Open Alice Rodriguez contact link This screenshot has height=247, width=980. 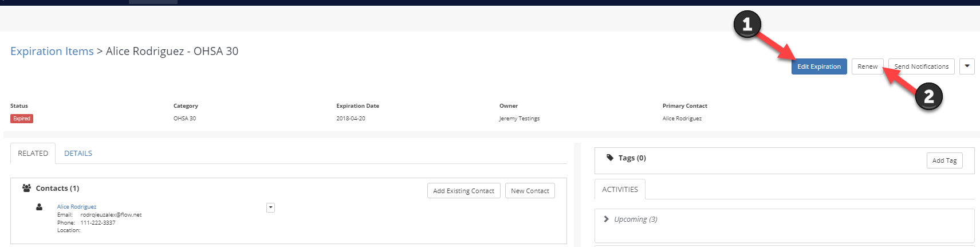click(77, 207)
